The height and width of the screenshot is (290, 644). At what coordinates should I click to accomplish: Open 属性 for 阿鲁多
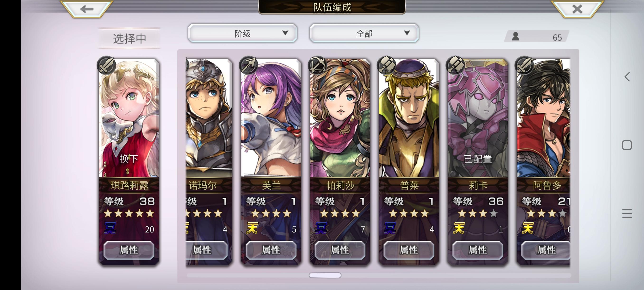(x=546, y=250)
